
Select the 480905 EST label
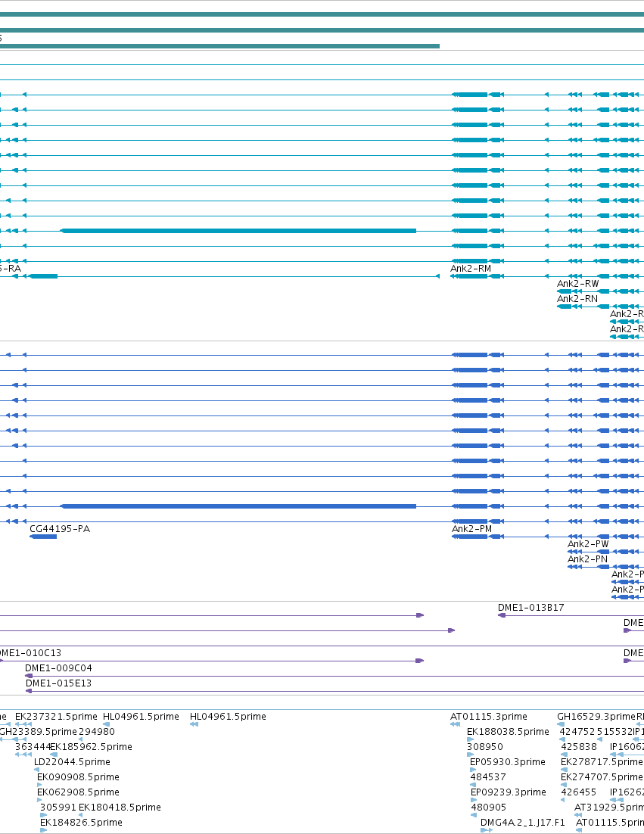(489, 808)
